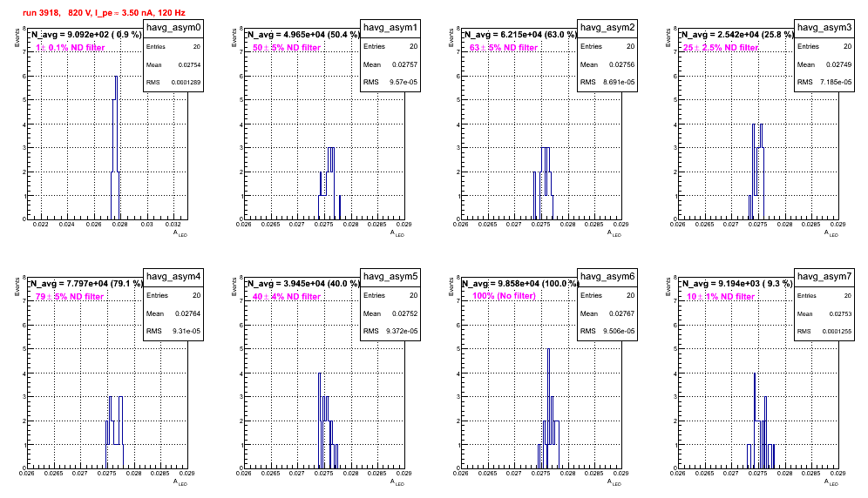
Task: Click N_avg = 9.194e+03 label
Action: pyautogui.click(x=736, y=283)
